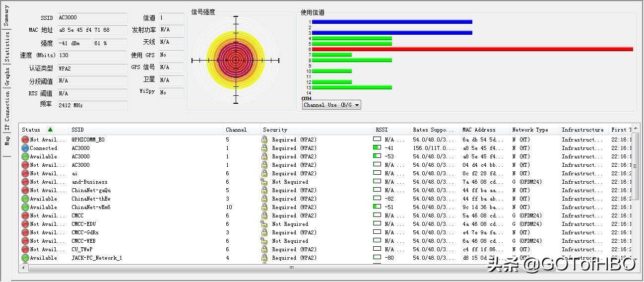Image resolution: width=644 pixels, height=282 pixels.
Task: Open the Summary vertical tab
Action: pos(6,16)
